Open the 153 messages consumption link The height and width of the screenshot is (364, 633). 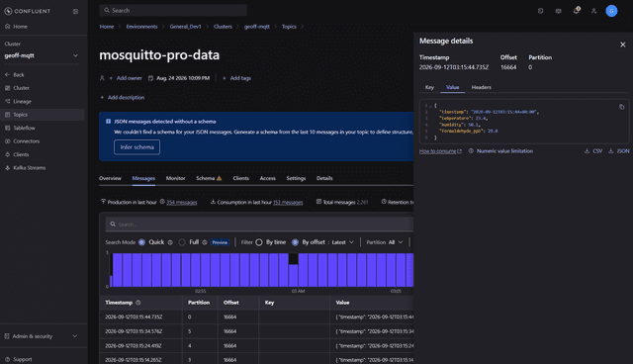pos(288,202)
